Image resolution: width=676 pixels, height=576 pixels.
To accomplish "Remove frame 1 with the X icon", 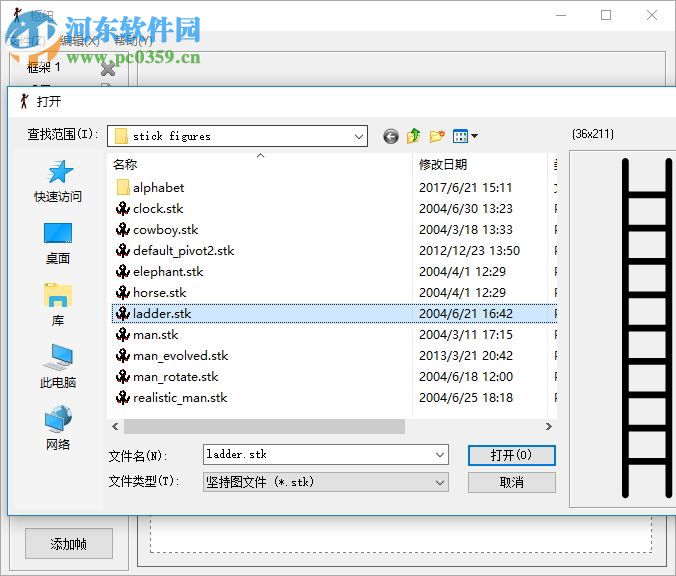I will point(108,68).
